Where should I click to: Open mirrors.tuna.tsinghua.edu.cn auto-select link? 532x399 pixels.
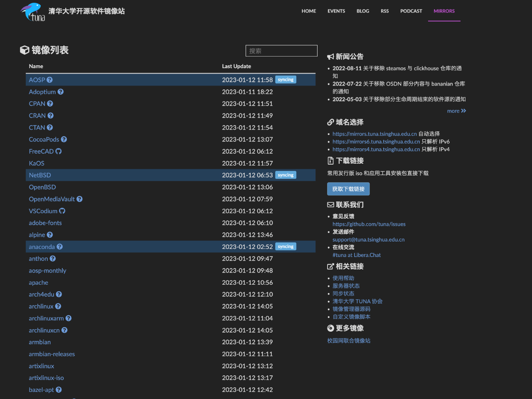[374, 134]
